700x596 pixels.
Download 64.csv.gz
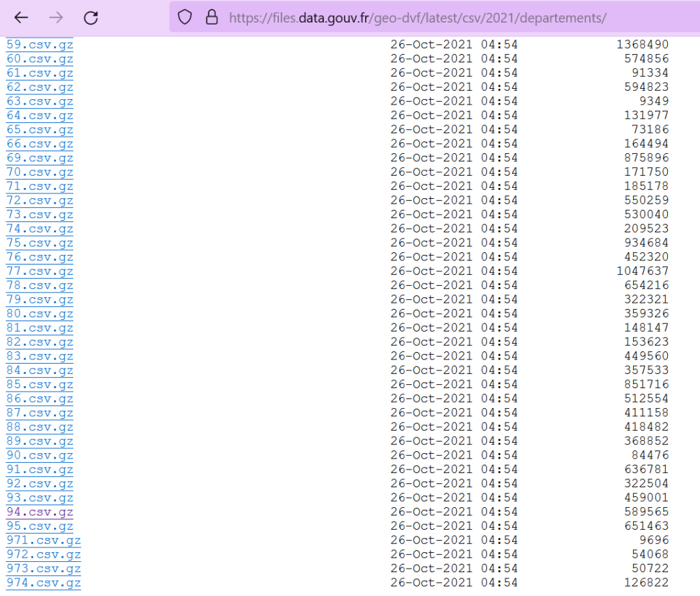coord(40,116)
